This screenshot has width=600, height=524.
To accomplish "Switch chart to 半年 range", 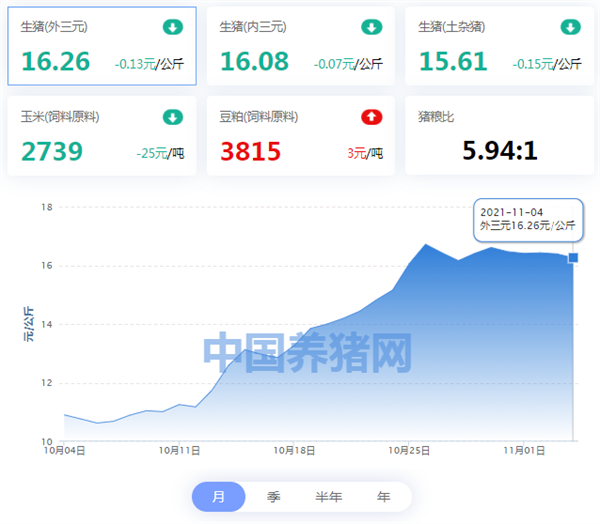I will pos(329,496).
